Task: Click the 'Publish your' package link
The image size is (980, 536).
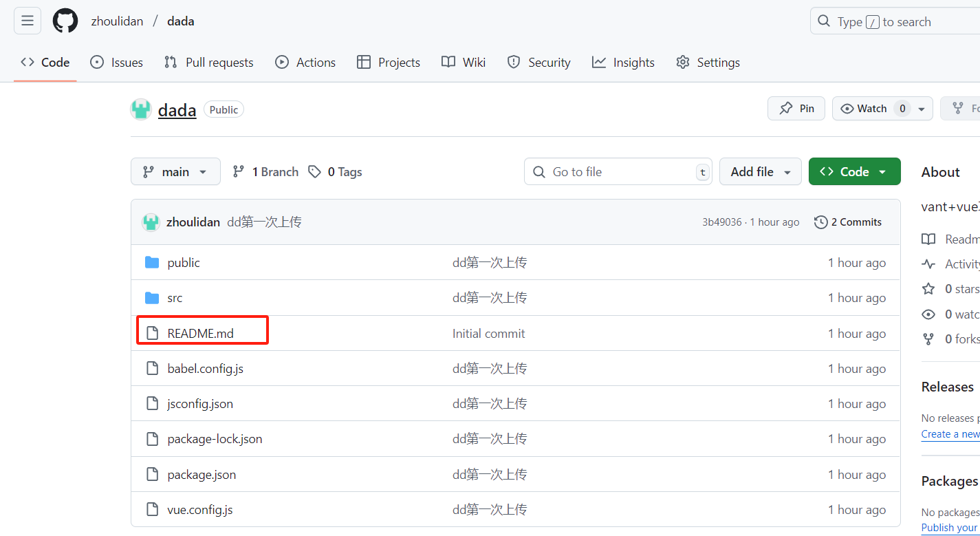Action: 949,528
